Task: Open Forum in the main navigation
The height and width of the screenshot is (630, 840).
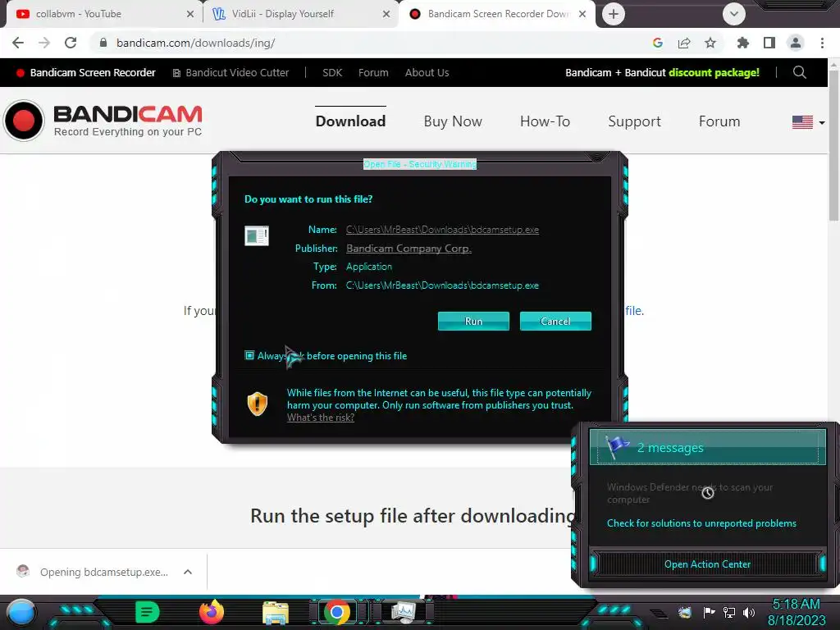Action: point(719,121)
